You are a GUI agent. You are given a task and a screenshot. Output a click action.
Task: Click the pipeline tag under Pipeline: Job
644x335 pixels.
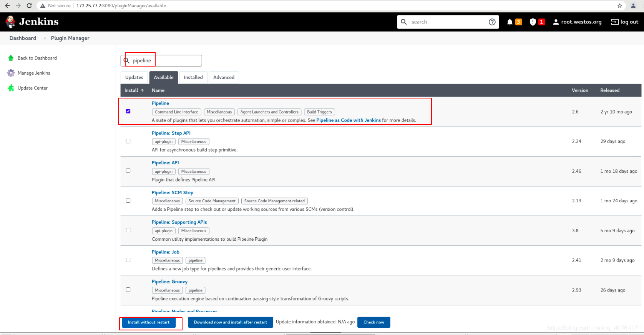coord(196,261)
